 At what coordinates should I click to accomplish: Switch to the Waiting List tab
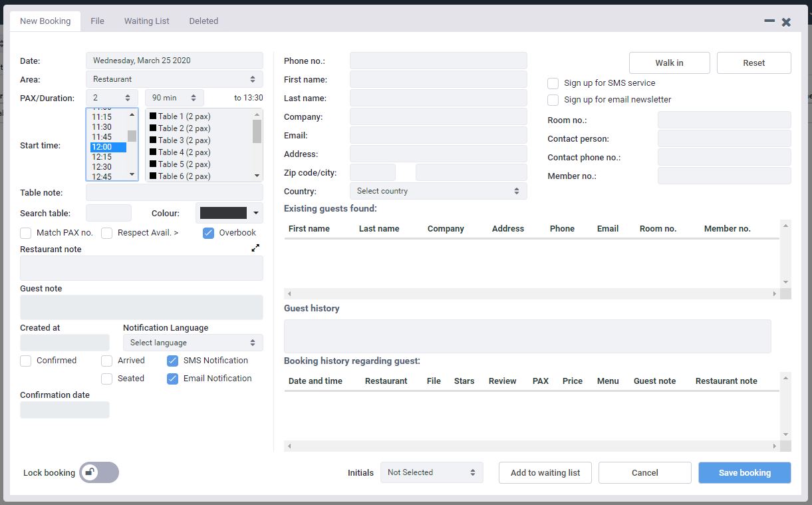pos(146,21)
